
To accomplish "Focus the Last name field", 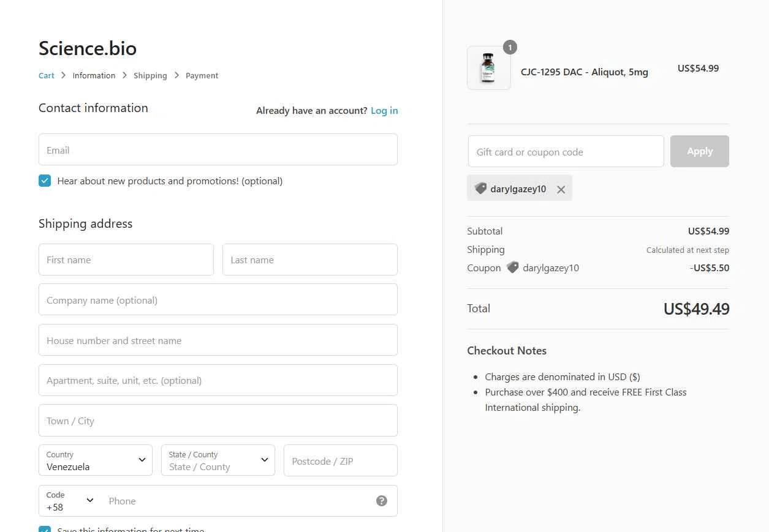I will (x=310, y=260).
